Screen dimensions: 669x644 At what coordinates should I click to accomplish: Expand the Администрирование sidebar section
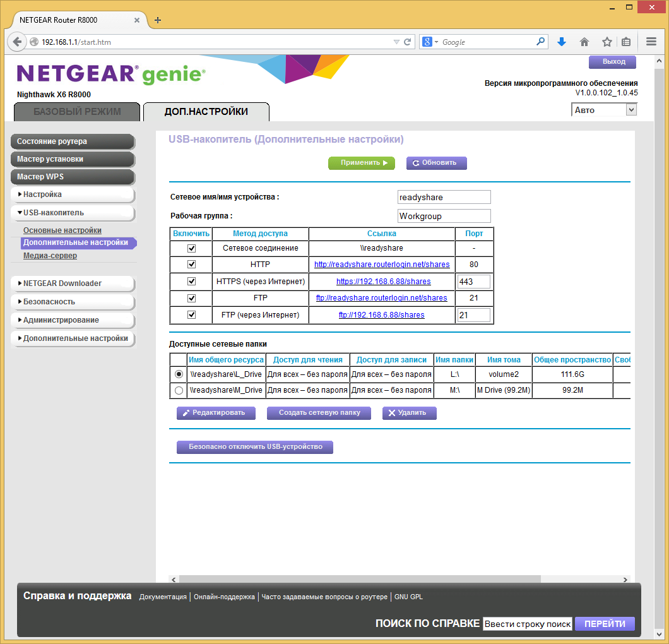[x=73, y=320]
